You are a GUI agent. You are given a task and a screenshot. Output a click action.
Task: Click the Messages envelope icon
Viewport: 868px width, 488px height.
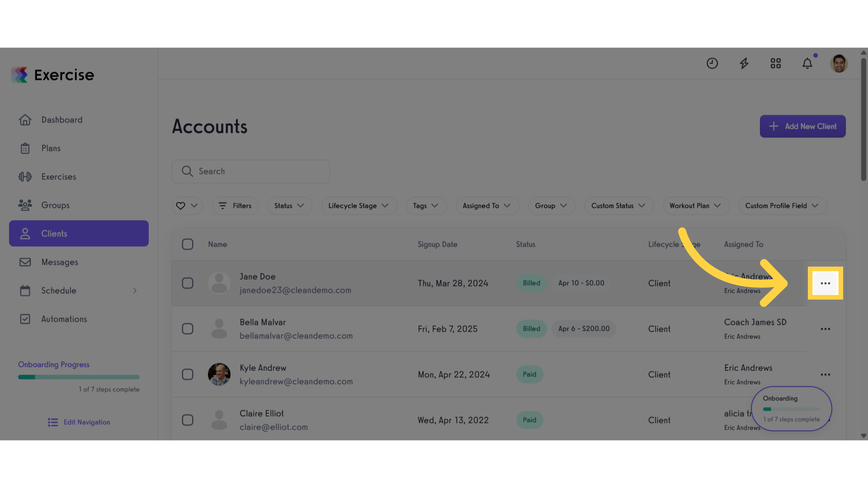tap(25, 262)
